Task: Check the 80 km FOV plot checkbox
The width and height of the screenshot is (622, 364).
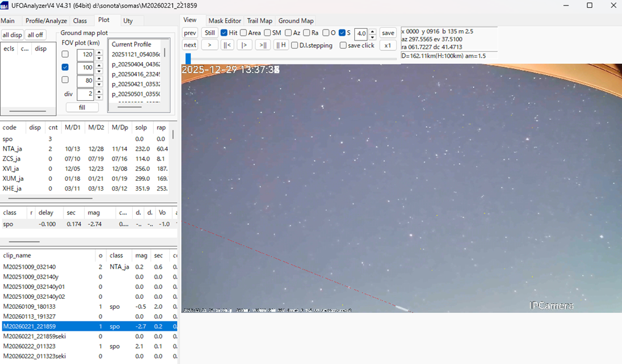Action: click(x=65, y=80)
